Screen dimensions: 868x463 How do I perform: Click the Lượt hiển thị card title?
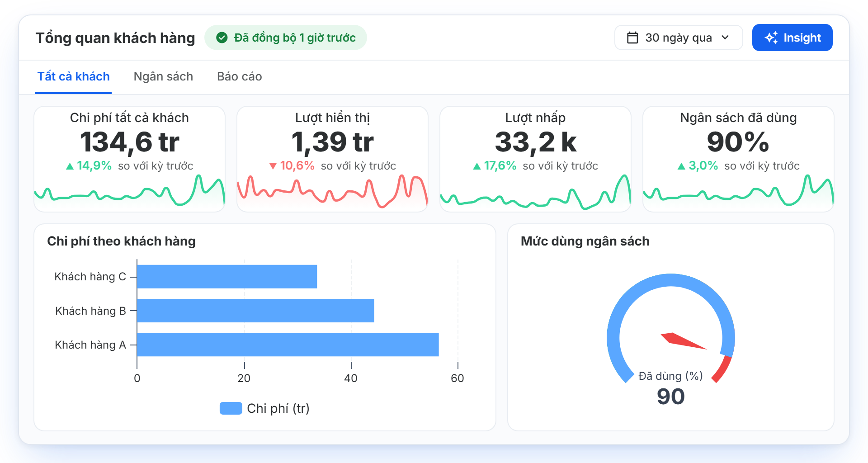[x=333, y=118]
